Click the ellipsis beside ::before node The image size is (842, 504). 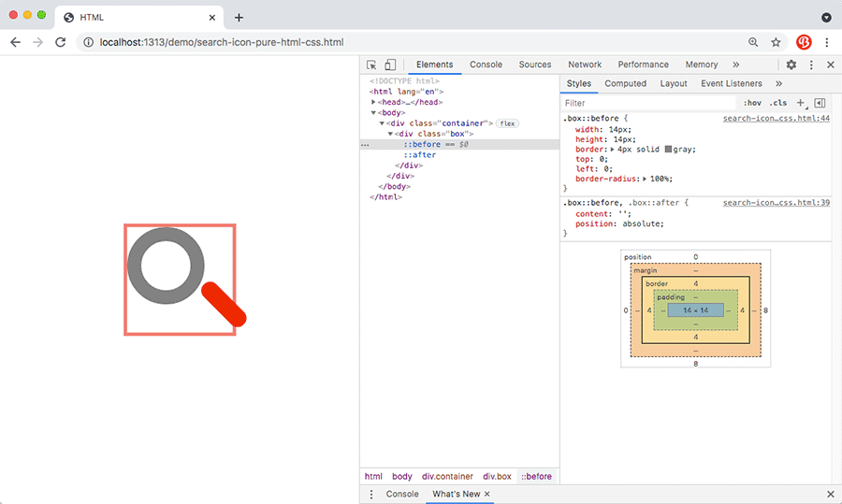pos(365,145)
